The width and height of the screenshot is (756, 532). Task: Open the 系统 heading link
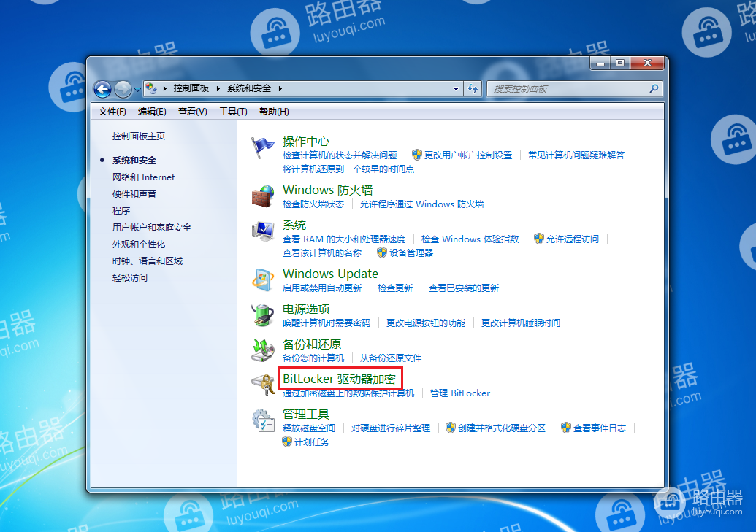pyautogui.click(x=294, y=225)
